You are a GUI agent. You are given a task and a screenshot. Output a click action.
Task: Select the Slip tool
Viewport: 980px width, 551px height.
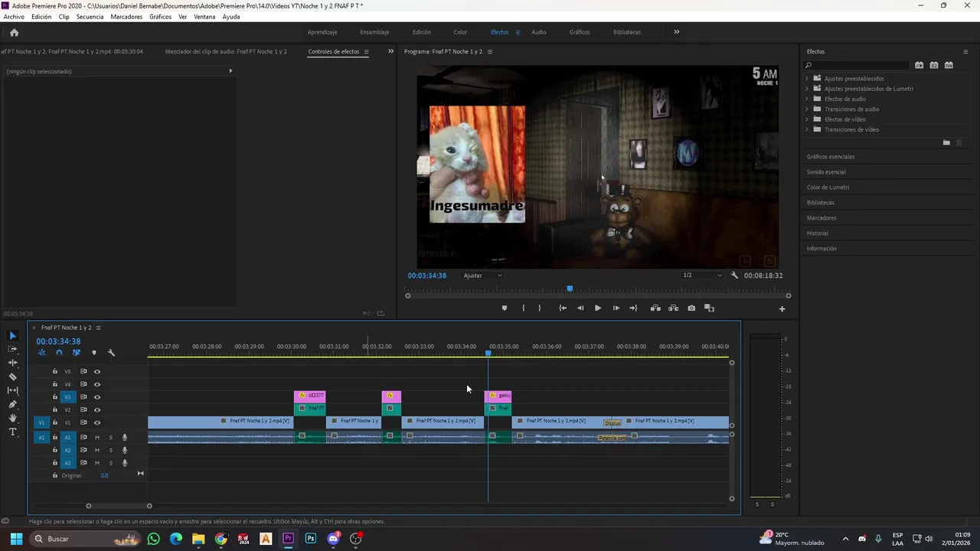pyautogui.click(x=12, y=390)
